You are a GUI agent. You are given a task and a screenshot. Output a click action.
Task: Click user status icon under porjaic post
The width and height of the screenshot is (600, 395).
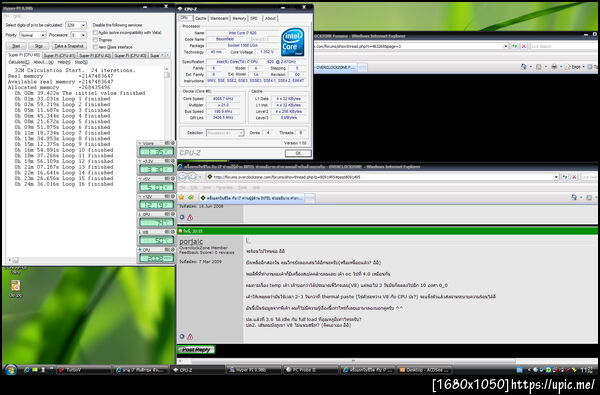pos(182,337)
